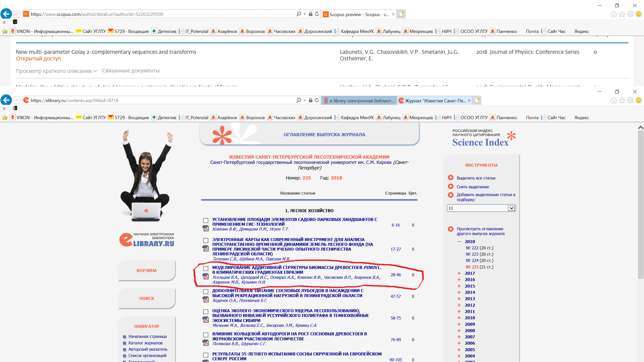Select the checkbox of the ДОПОЛНИТЕЛЬНОЕ ПИТАНИЕ article

(x=206, y=292)
